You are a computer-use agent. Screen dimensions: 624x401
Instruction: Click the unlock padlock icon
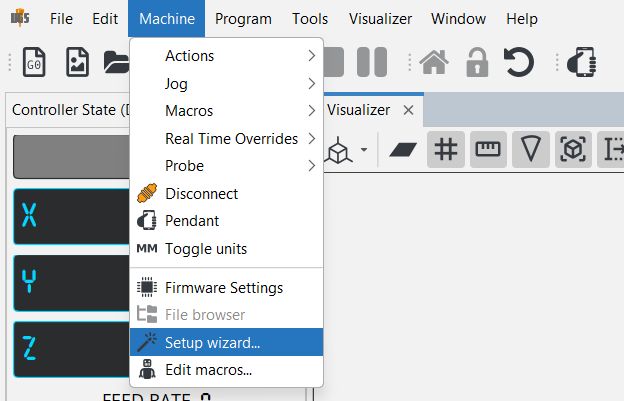click(477, 62)
